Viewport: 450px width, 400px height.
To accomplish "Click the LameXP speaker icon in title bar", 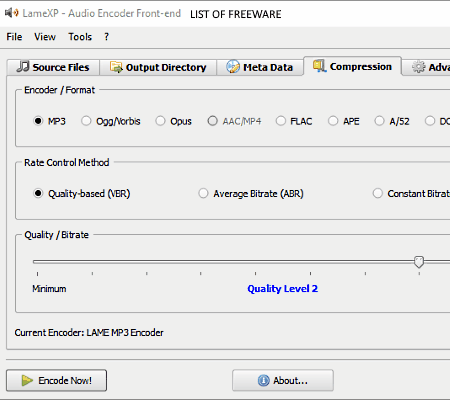I will pos(11,13).
